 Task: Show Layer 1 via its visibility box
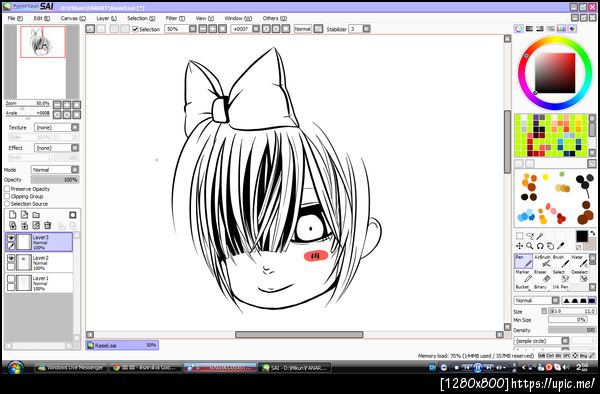[x=11, y=279]
